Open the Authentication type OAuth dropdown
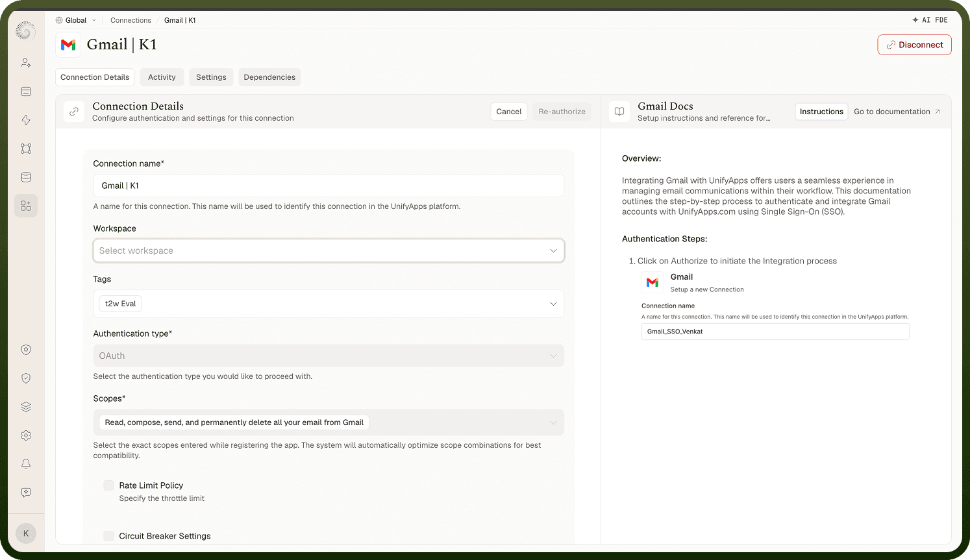Image resolution: width=970 pixels, height=560 pixels. 329,356
